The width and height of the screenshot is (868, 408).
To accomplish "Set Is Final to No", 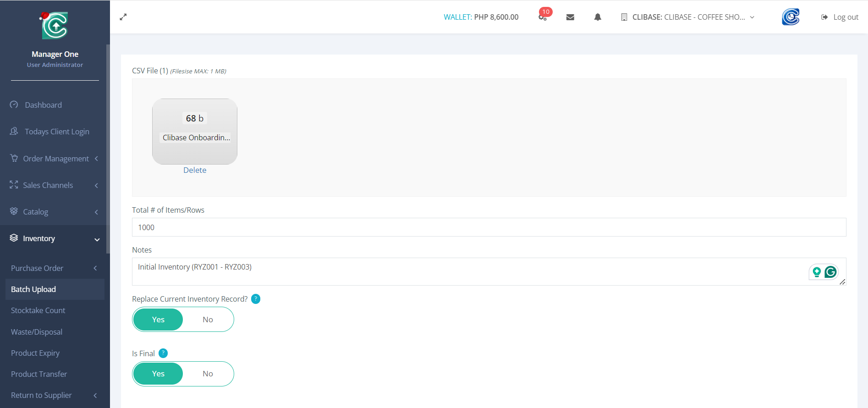I will tap(208, 374).
